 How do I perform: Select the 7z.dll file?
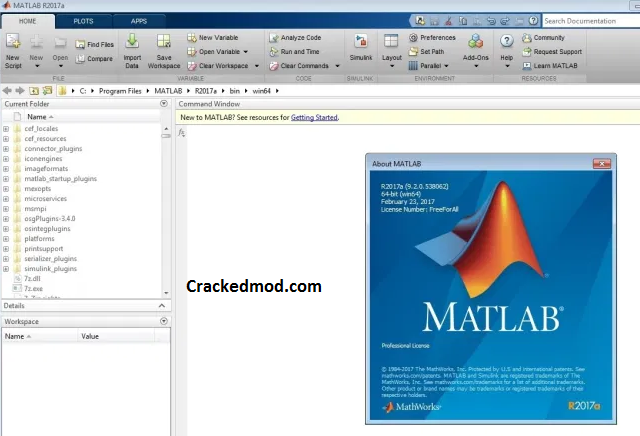click(32, 278)
